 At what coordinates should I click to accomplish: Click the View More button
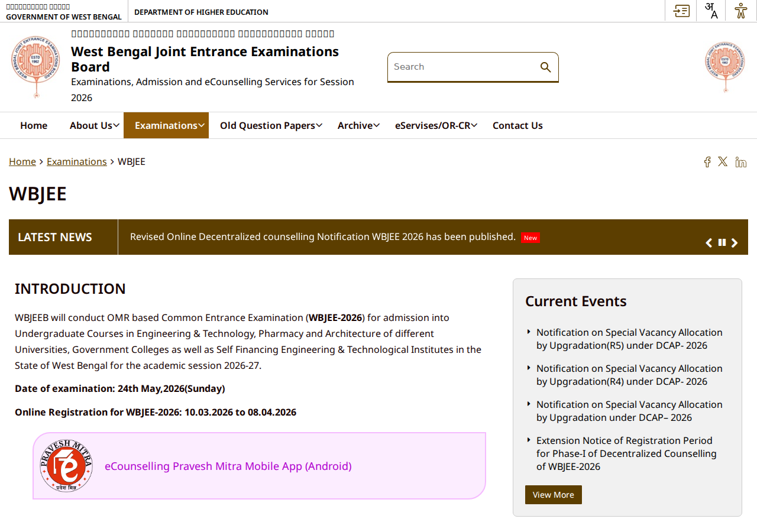(554, 495)
